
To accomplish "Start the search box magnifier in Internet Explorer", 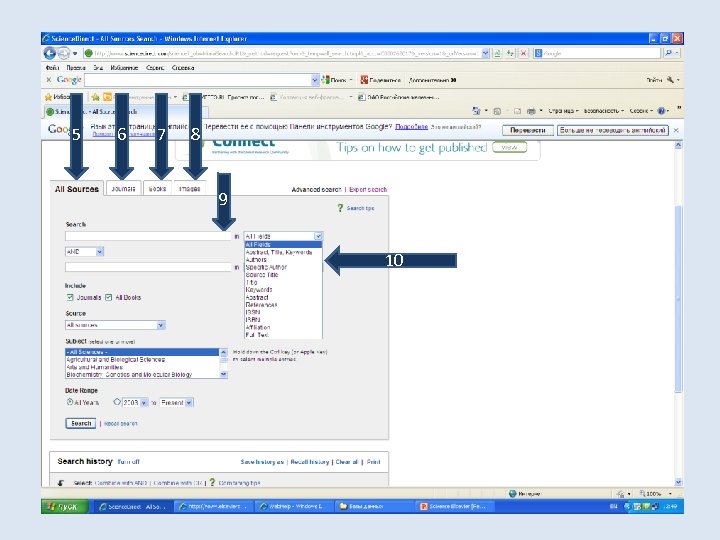I will (669, 53).
